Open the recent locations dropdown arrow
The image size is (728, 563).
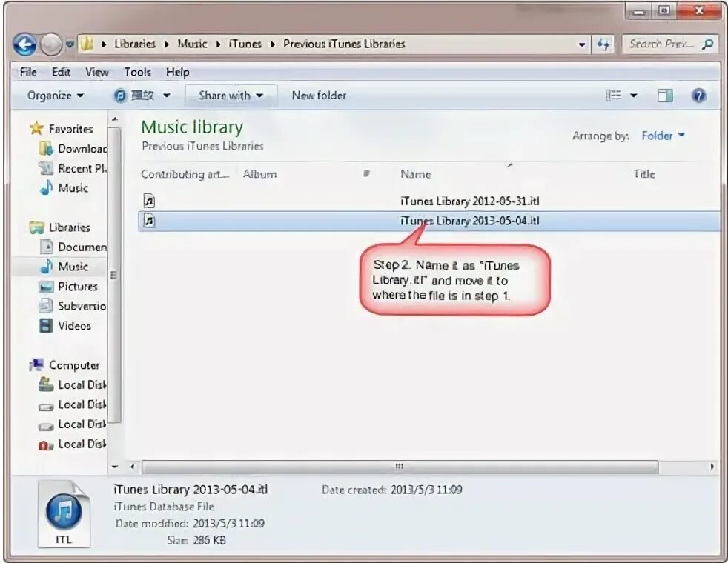pos(70,44)
